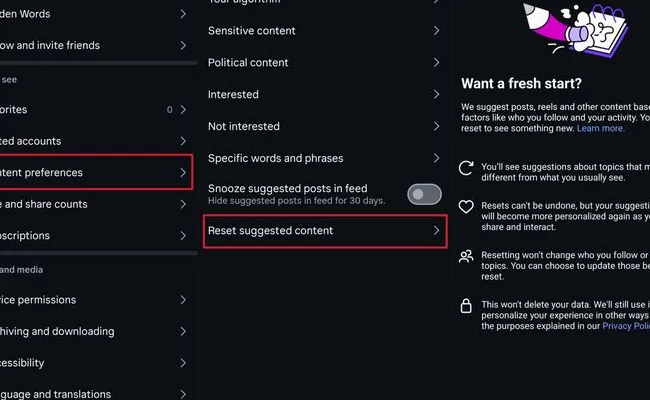Click the refresh arrow icon for new suggestions
This screenshot has height=400, width=650.
[466, 168]
